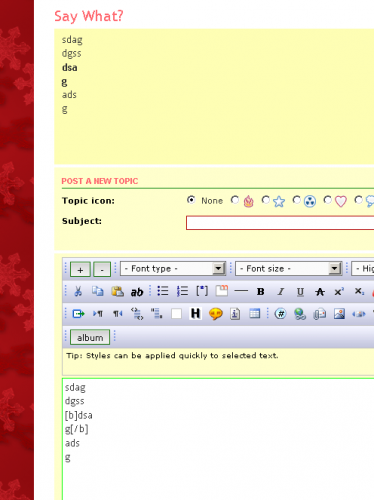Choose the star topic icon radio
Screen dimensions: 374x500
click(x=265, y=200)
